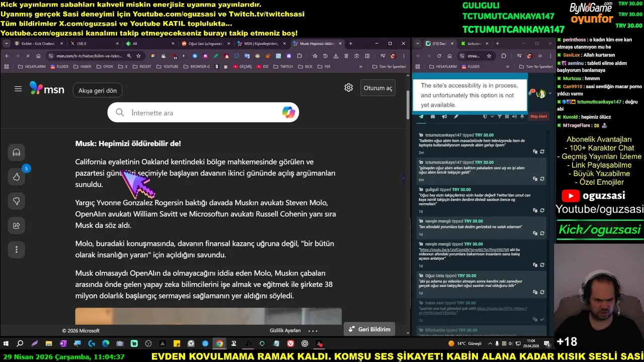This screenshot has height=362, width=644.
Task: Open dashboard profile dropdown arrow
Action: [x=549, y=93]
